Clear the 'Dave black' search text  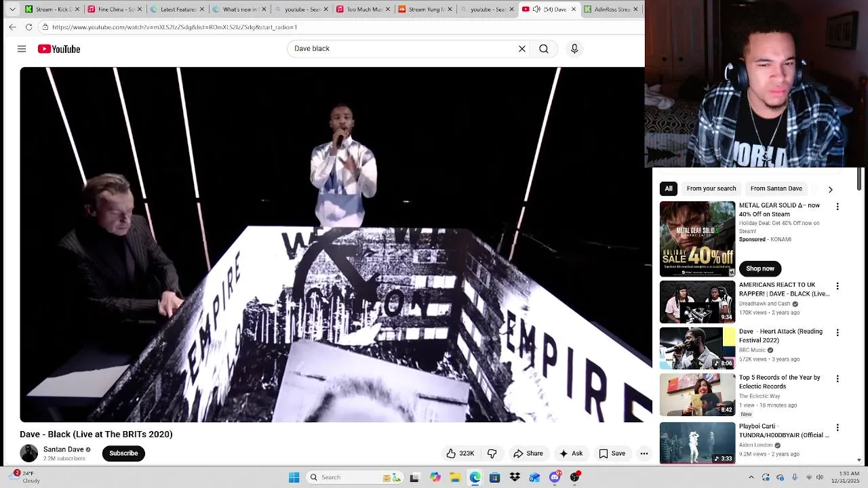(x=522, y=49)
